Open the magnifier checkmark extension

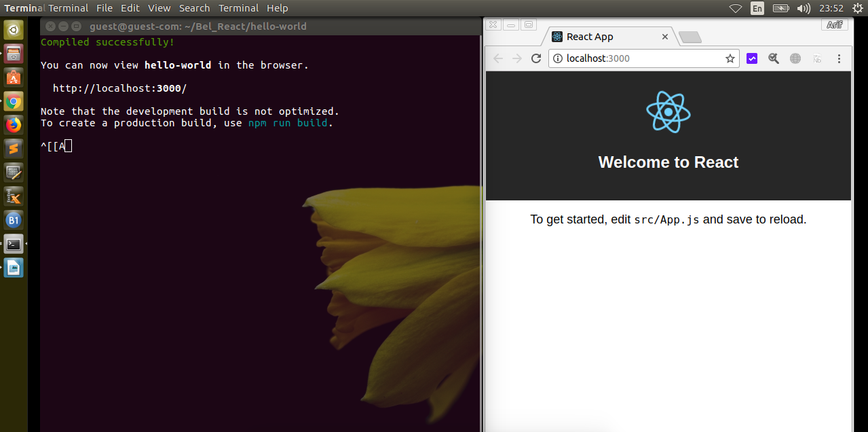pyautogui.click(x=774, y=58)
